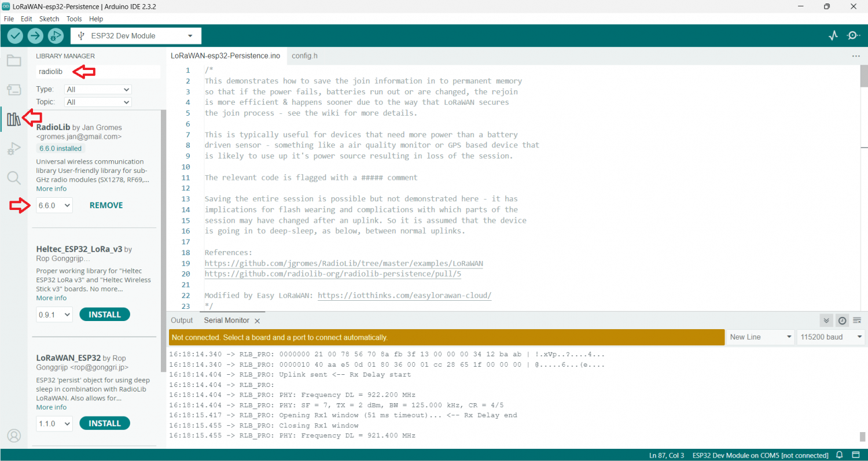This screenshot has height=461, width=868.
Task: Click the Upload sketch arrow icon
Action: [35, 36]
